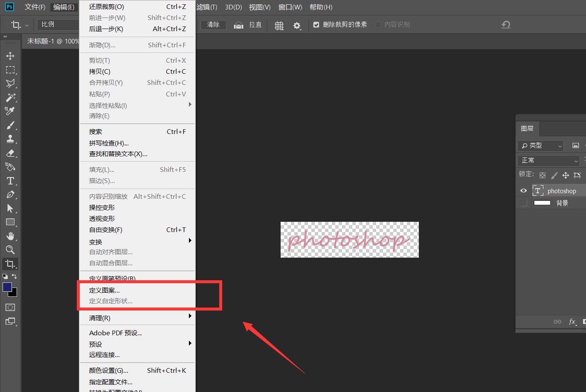Image resolution: width=586 pixels, height=392 pixels.
Task: Open the 类型 layer filter dropdown
Action: pyautogui.click(x=541, y=145)
